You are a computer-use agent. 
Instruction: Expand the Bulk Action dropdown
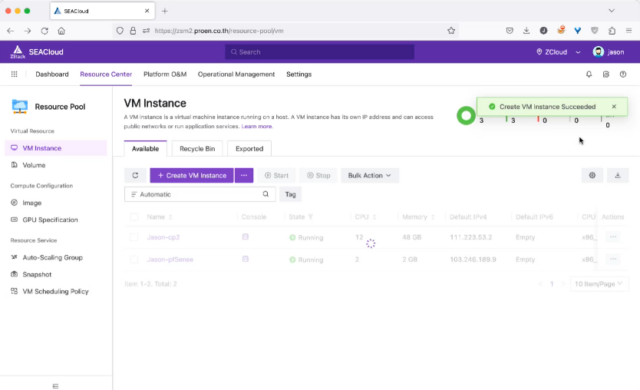click(x=369, y=175)
